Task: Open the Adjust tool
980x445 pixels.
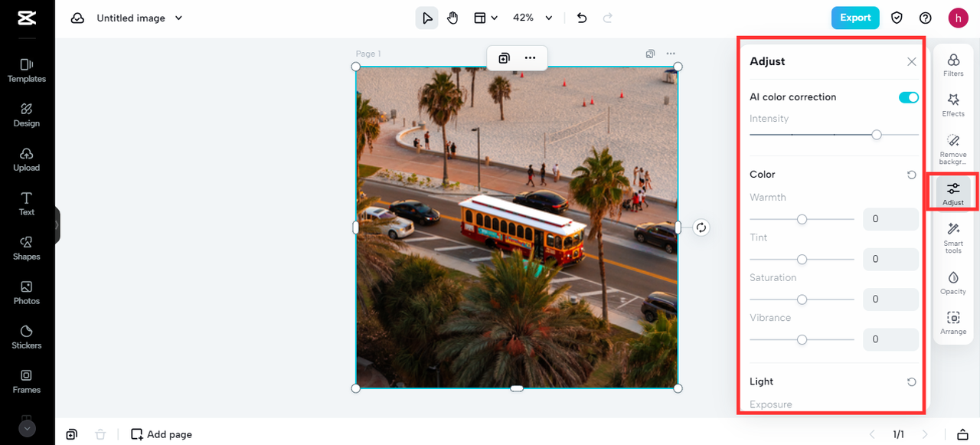Action: click(x=953, y=193)
